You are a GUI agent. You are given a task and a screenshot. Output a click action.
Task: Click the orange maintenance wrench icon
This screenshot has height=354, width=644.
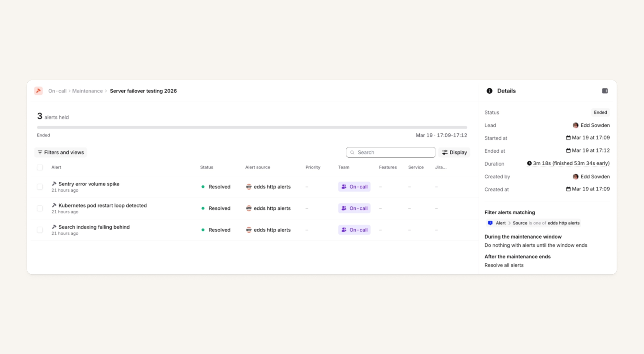38,91
